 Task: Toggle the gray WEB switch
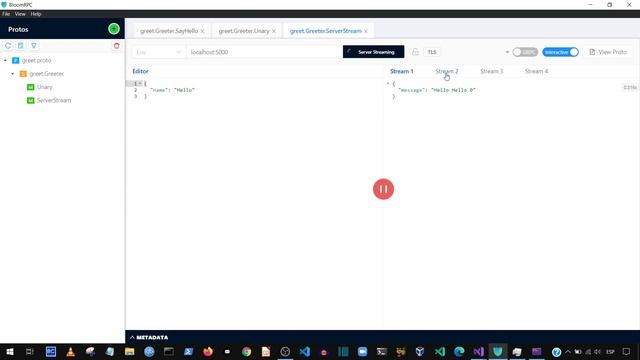click(525, 52)
